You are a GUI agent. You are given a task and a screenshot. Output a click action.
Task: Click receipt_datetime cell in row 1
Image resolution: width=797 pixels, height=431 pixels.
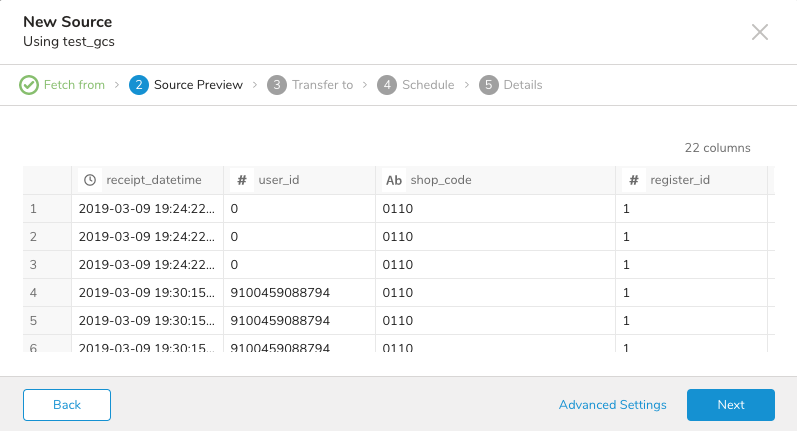(x=147, y=209)
